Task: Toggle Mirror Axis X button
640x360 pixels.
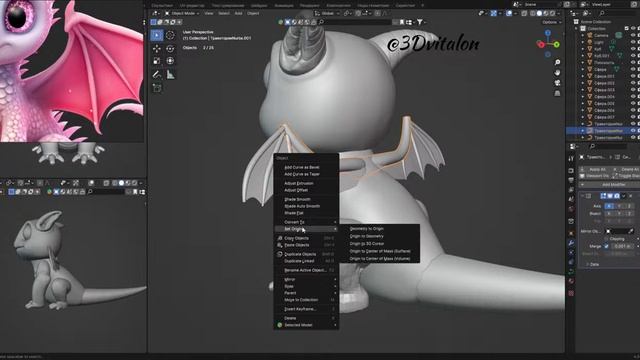Action: [609, 206]
